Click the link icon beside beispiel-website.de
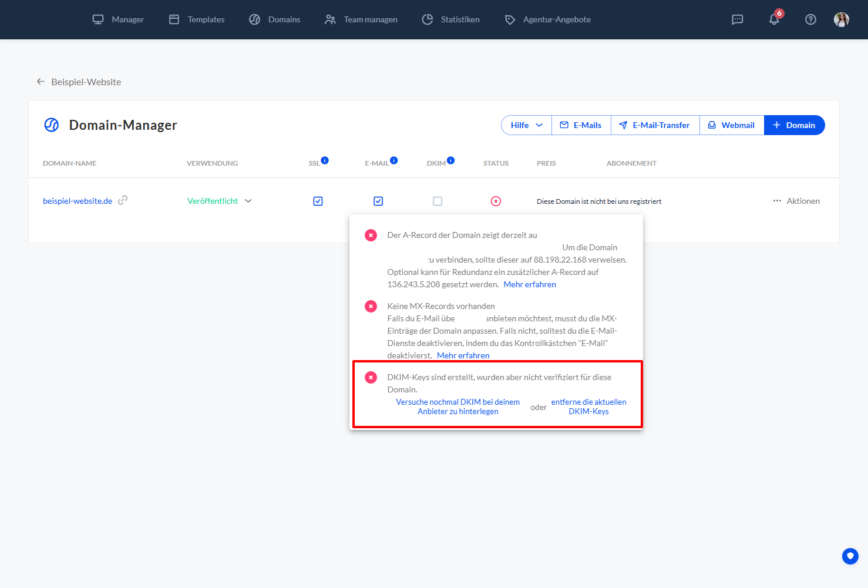Viewport: 868px width, 588px height. click(x=123, y=200)
